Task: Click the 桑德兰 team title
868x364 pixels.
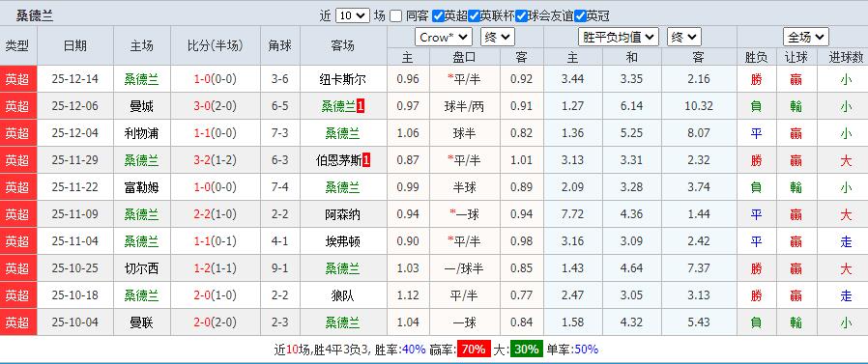Action: (35, 16)
